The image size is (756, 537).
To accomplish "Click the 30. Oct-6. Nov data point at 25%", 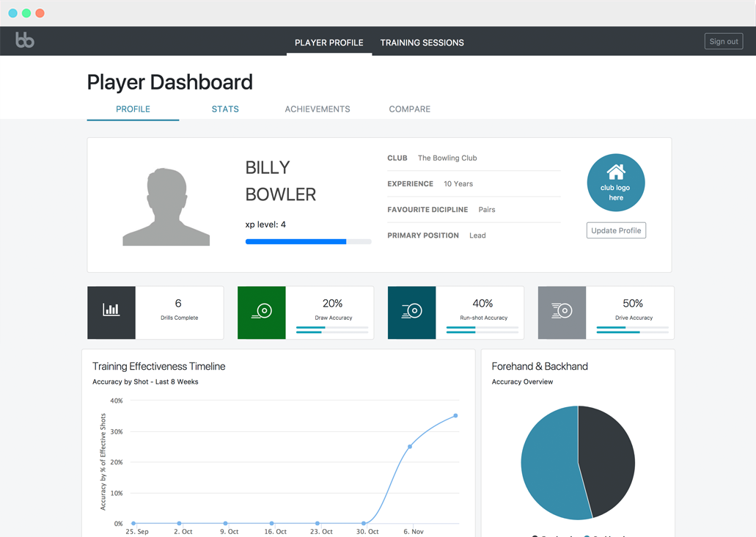I will [x=410, y=447].
